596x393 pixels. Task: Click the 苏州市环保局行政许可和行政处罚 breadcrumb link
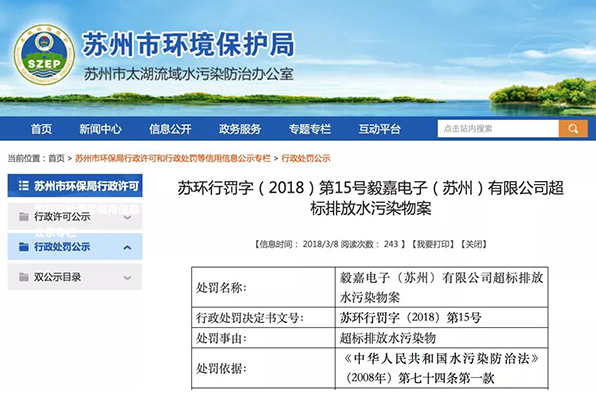(173, 158)
